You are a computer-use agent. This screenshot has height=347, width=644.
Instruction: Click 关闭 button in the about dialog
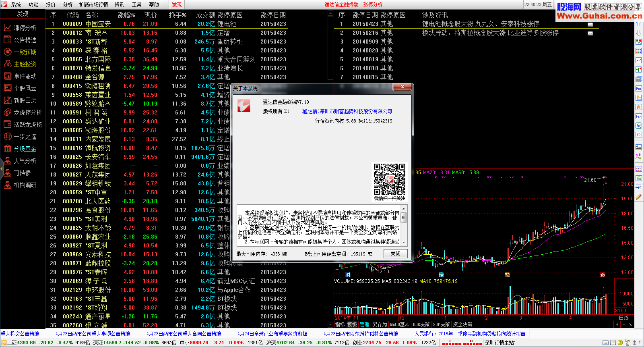(395, 253)
